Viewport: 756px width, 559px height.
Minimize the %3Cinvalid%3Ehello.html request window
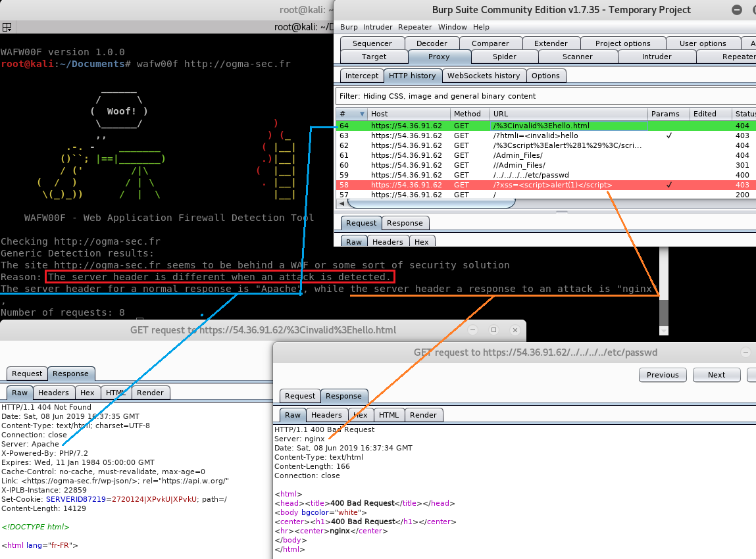click(x=473, y=329)
